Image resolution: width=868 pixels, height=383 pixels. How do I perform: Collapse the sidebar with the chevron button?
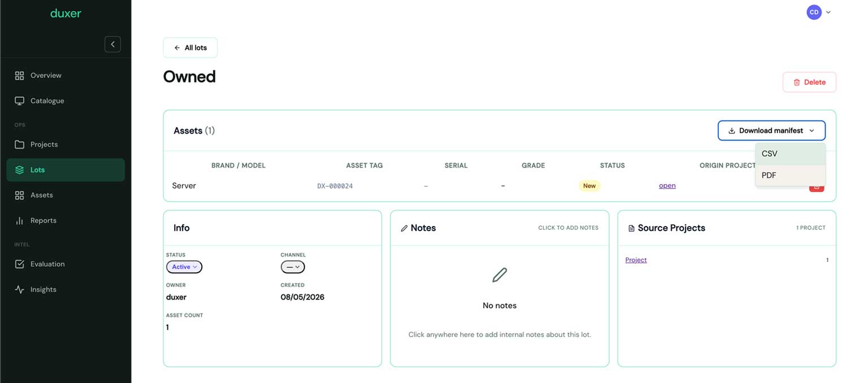point(112,44)
